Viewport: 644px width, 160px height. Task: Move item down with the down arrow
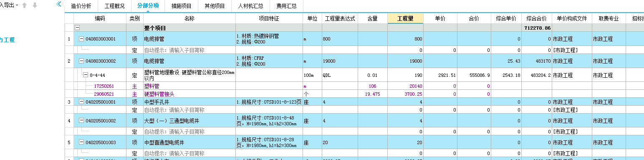(x=35, y=5)
